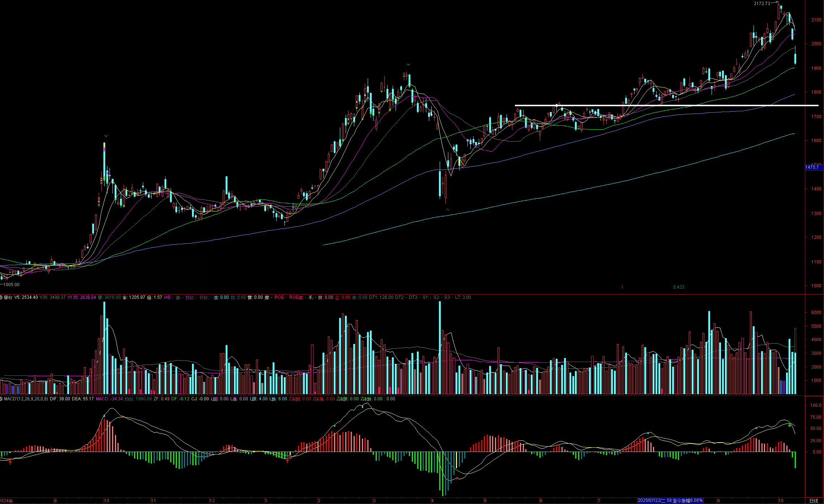This screenshot has height=504, width=824.
Task: Click month 10 marker on time axis
Action: click(x=107, y=501)
